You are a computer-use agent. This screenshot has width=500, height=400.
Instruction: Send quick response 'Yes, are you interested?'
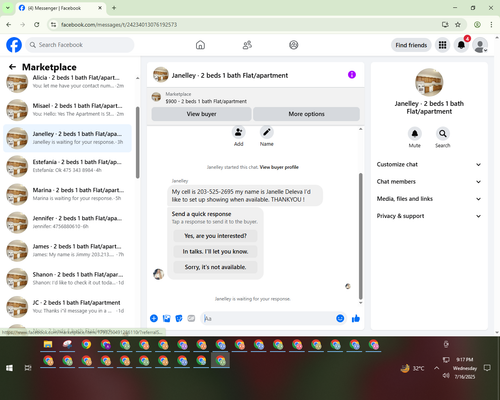coord(215,236)
